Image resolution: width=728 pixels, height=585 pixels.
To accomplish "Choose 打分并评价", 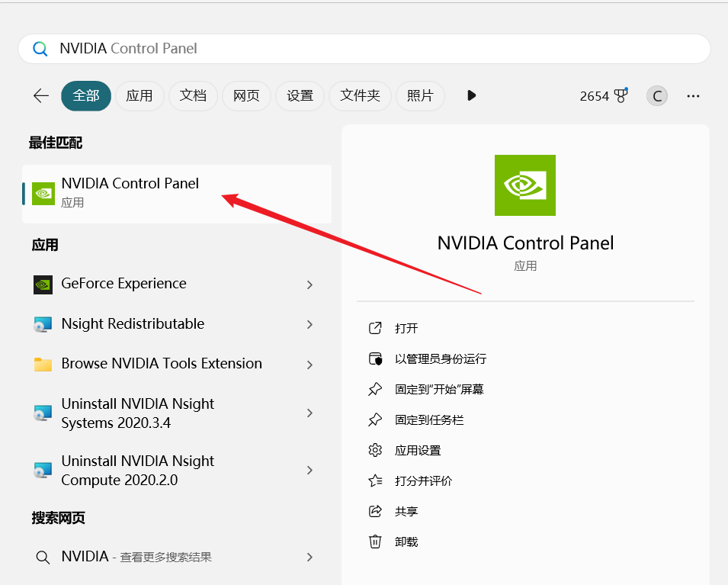I will coord(423,481).
